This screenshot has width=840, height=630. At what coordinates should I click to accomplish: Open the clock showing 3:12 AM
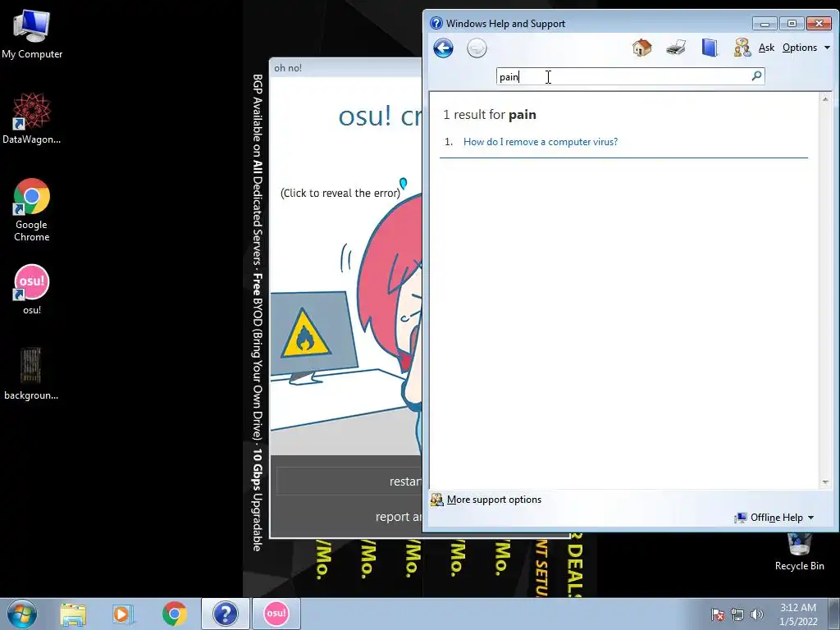pos(798,614)
